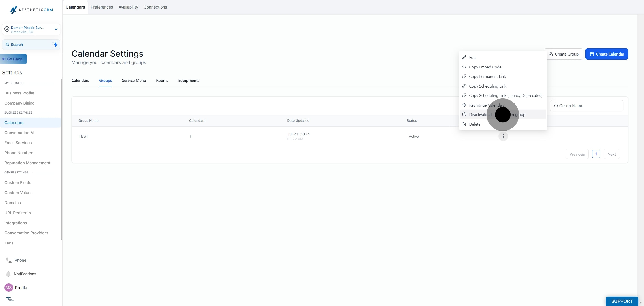Screen dimensions: 644x306
Task: Click the magnifier icon in Search box
Action: click(x=8, y=45)
